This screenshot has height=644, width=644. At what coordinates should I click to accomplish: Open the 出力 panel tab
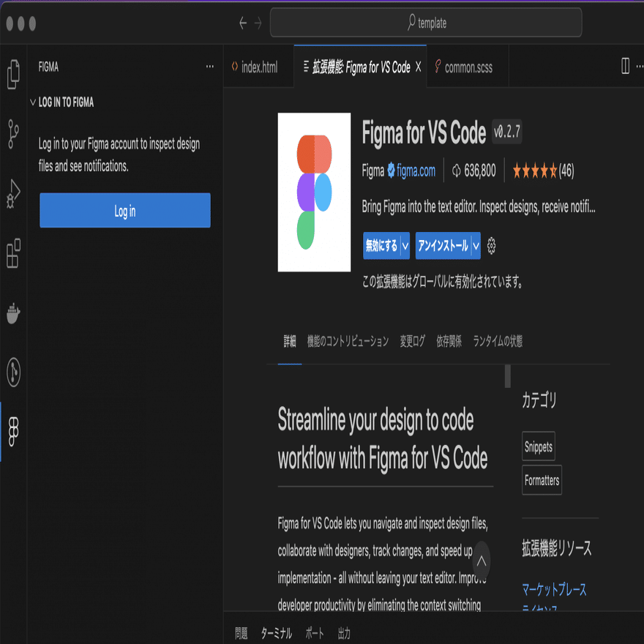click(344, 633)
